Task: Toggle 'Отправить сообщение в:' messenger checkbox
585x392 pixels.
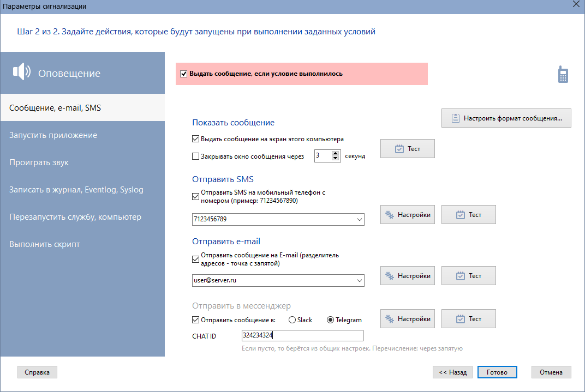Action: click(195, 319)
